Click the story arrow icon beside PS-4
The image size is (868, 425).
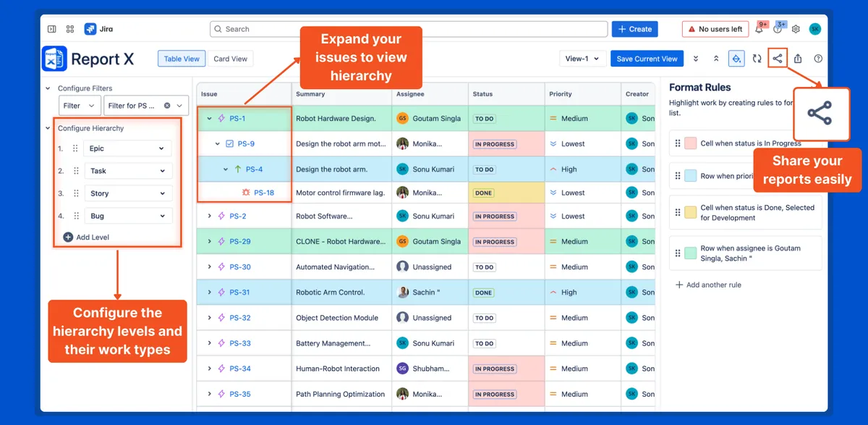pos(237,169)
